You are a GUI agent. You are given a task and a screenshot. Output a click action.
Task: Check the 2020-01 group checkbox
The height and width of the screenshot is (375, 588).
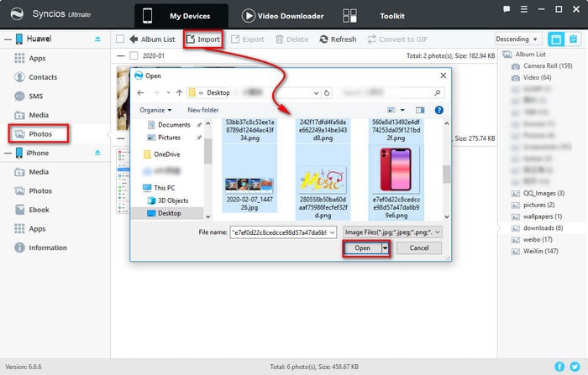coord(120,55)
